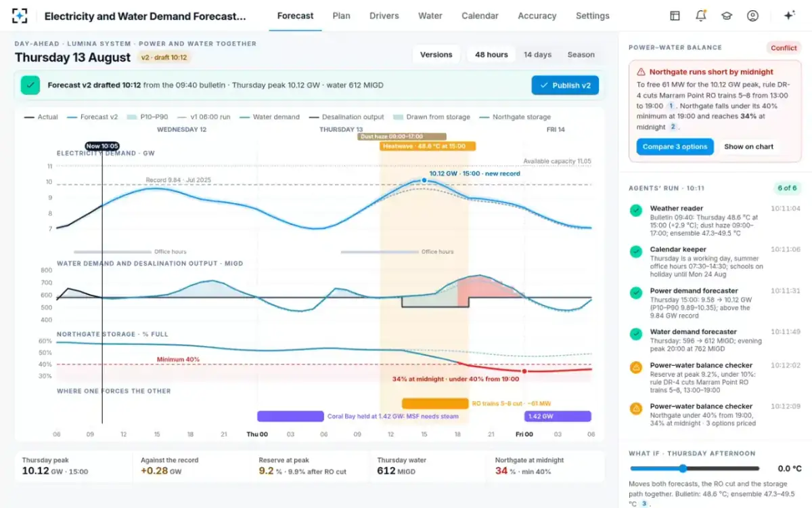Click the Conflict badge
Image resolution: width=812 pixels, height=508 pixels.
click(x=784, y=48)
